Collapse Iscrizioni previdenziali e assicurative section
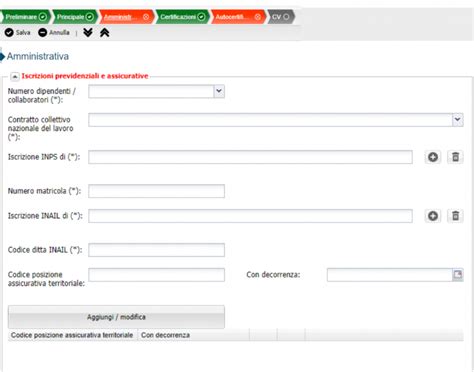The width and height of the screenshot is (474, 372). (15, 77)
